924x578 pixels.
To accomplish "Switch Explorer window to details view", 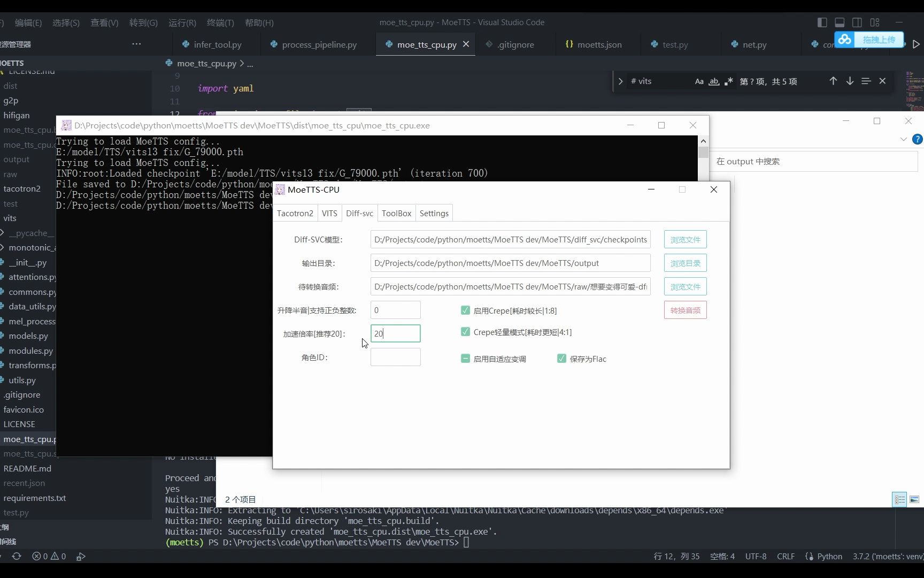I will click(x=899, y=499).
